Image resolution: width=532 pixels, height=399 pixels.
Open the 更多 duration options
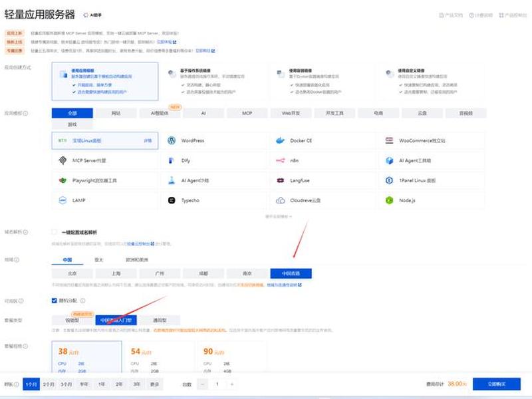154,384
